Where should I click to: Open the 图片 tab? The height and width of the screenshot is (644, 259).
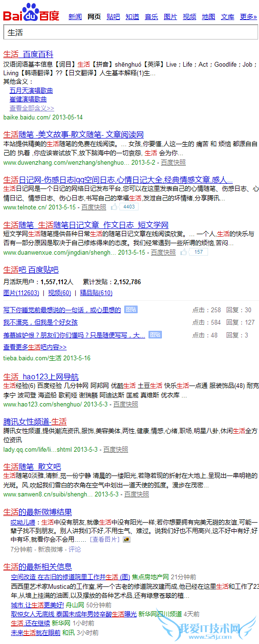170,17
